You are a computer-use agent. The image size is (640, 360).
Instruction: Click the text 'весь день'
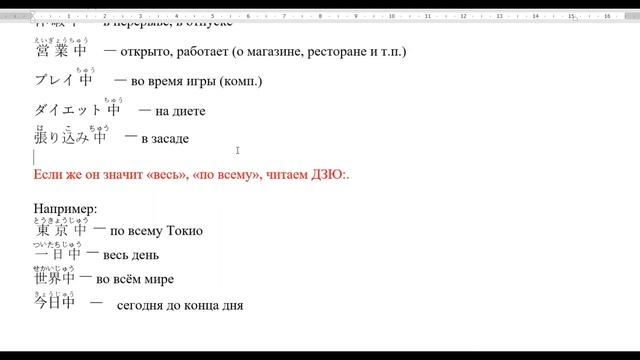click(x=131, y=256)
